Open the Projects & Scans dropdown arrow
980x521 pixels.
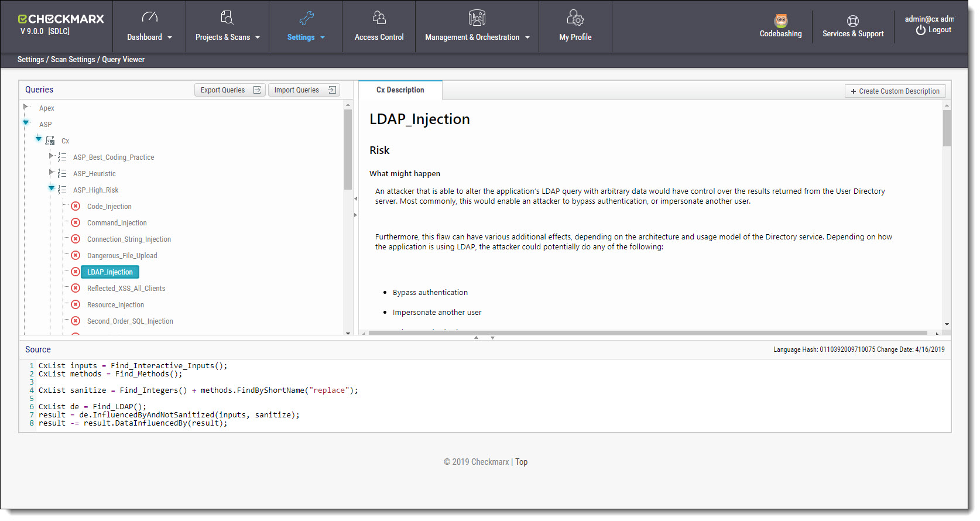point(258,37)
